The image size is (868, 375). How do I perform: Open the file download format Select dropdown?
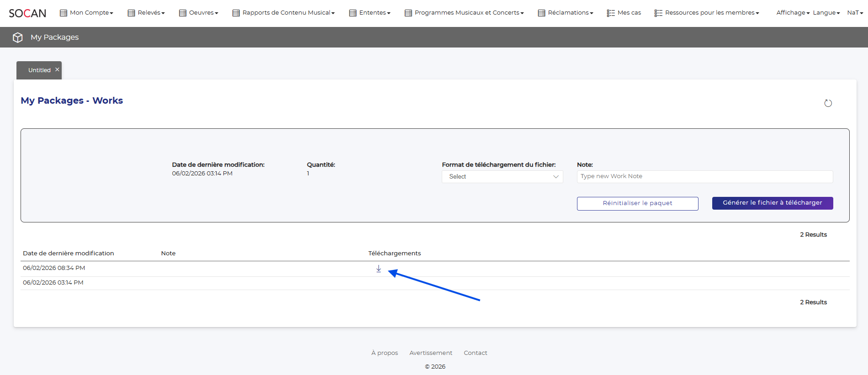coord(502,177)
